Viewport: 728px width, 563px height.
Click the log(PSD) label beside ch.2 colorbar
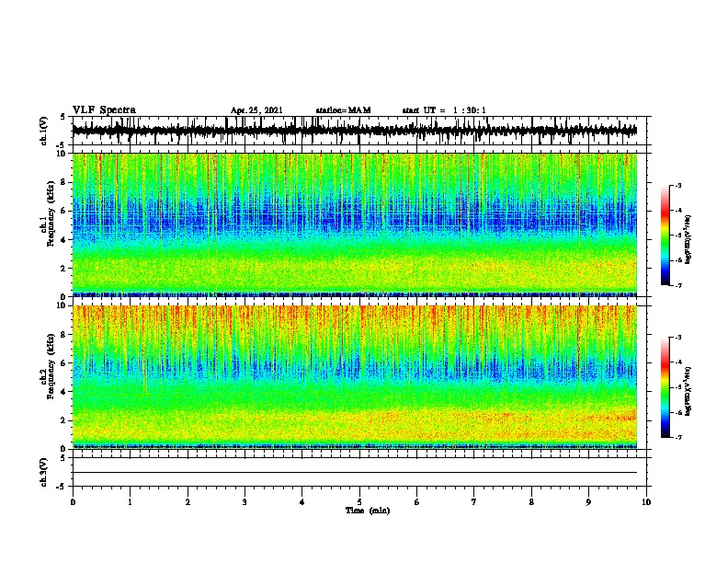tap(688, 392)
